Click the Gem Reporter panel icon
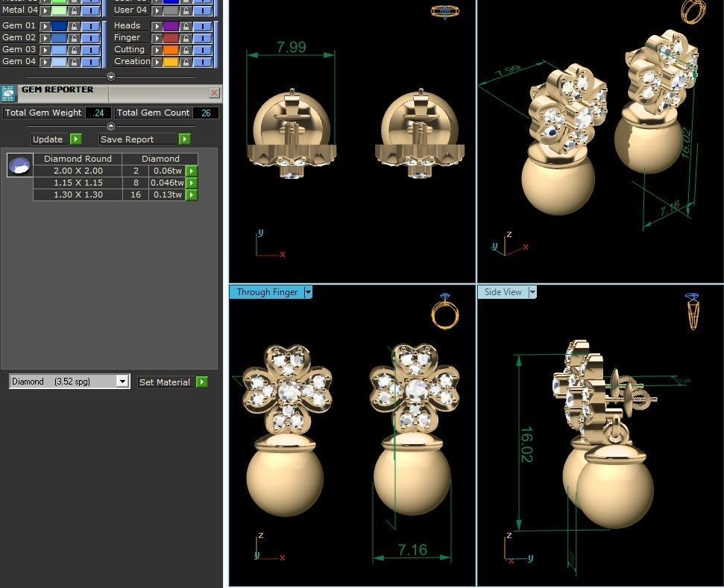This screenshot has height=588, width=724. point(9,93)
